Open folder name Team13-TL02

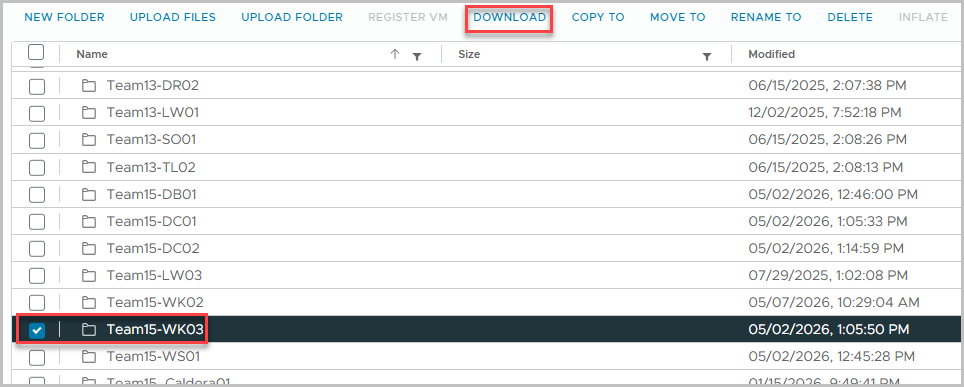151,167
